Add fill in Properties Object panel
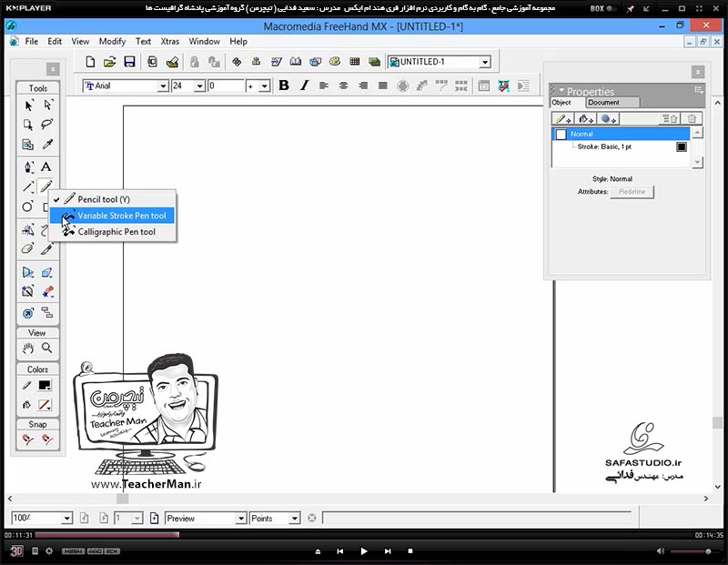 tap(585, 119)
